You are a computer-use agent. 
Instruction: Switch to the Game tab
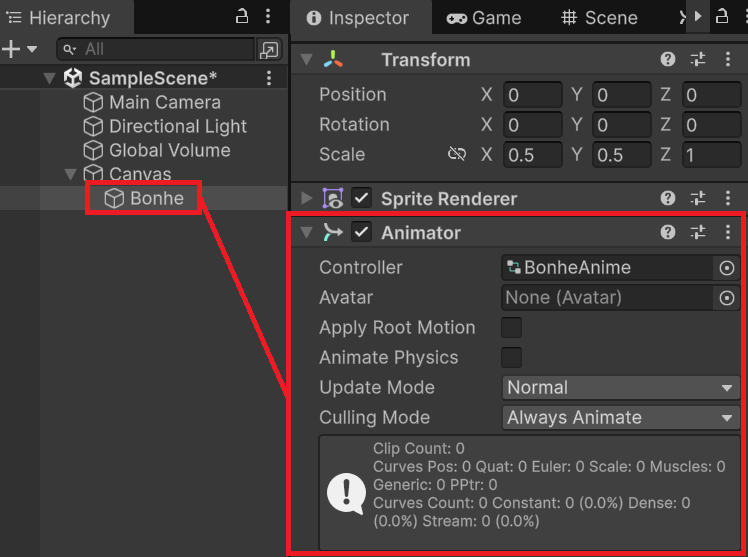pyautogui.click(x=484, y=18)
